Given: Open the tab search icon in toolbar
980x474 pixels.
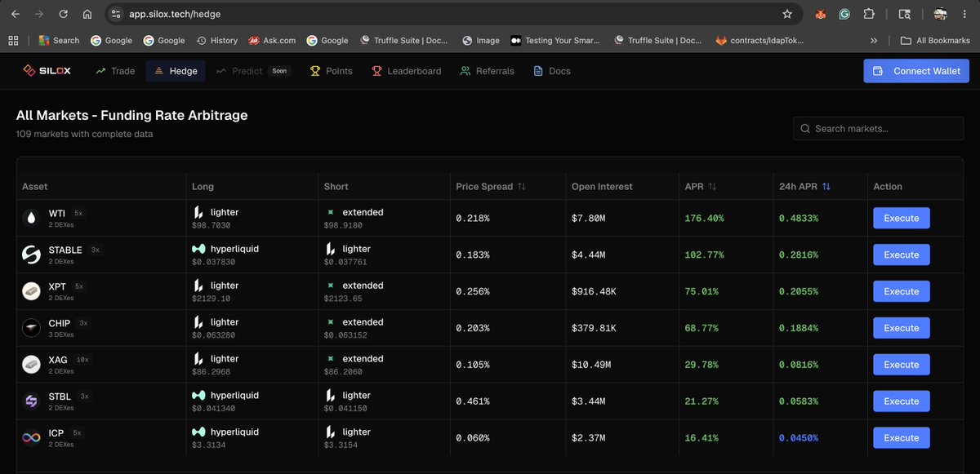Looking at the screenshot, I should [x=904, y=14].
